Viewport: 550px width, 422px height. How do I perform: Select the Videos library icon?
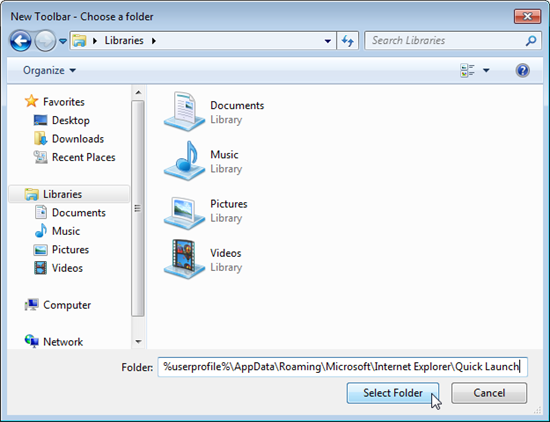184,259
